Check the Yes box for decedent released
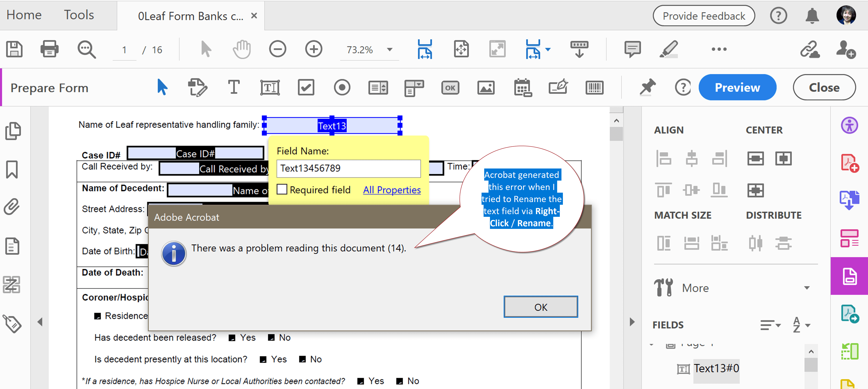 pyautogui.click(x=232, y=338)
